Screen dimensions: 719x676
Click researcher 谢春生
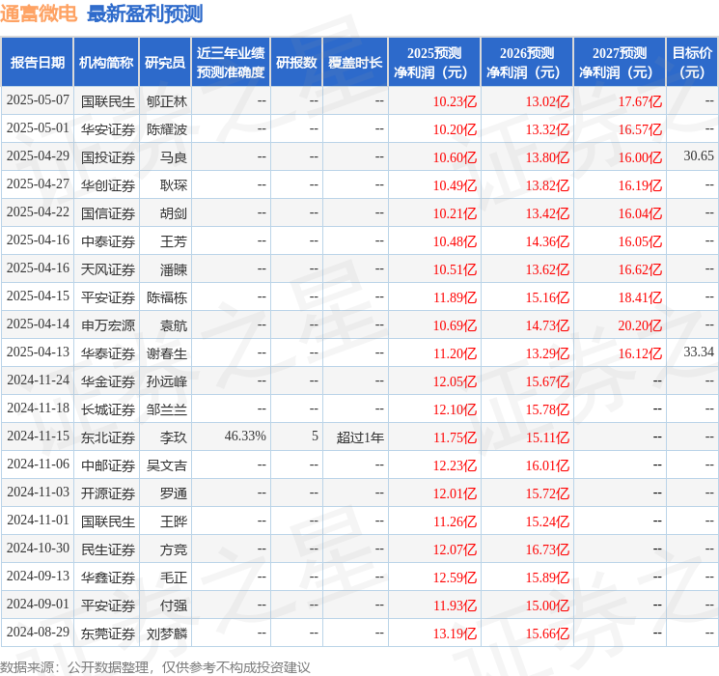pyautogui.click(x=167, y=354)
